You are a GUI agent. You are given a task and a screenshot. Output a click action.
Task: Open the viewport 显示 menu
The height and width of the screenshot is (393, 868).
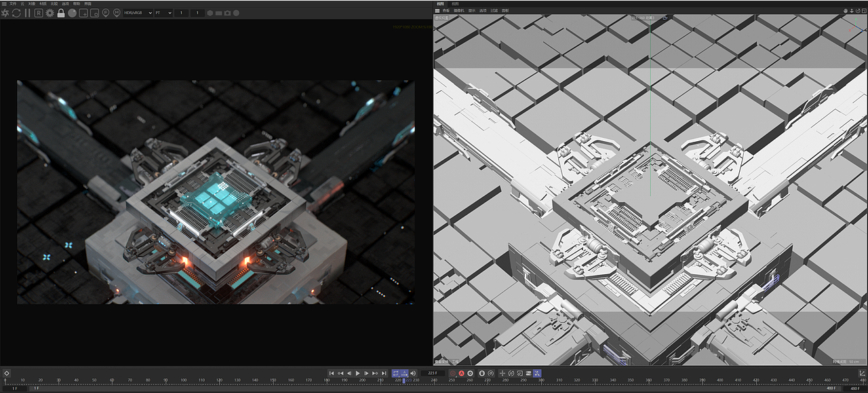click(471, 11)
